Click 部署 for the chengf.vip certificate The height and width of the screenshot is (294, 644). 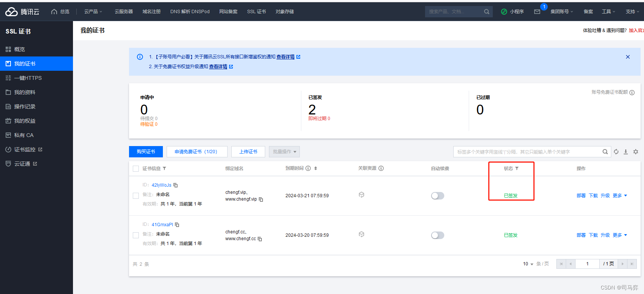581,196
